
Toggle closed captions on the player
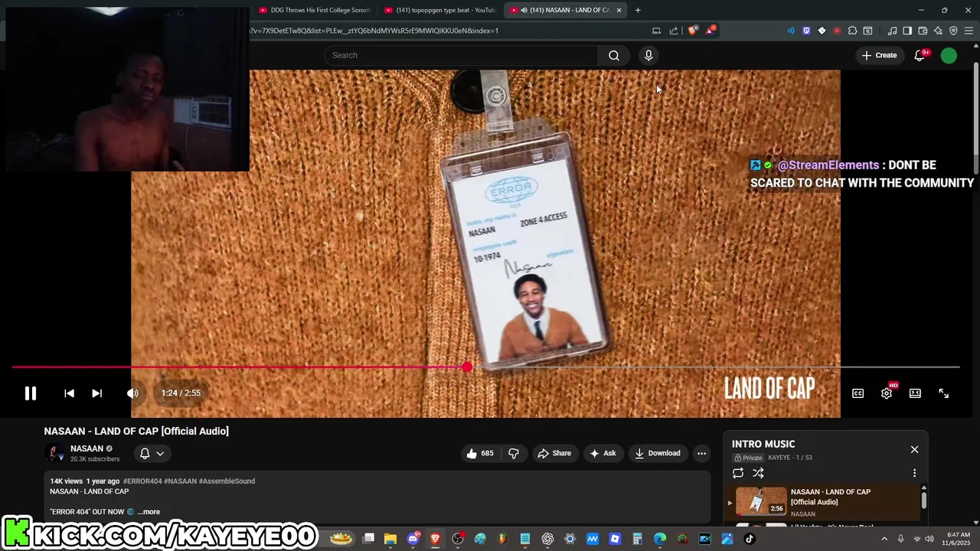(x=858, y=393)
